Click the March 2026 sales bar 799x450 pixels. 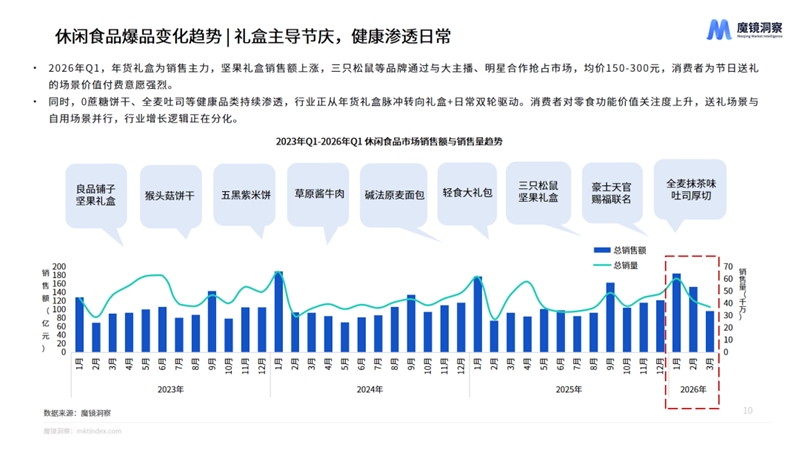(710, 332)
